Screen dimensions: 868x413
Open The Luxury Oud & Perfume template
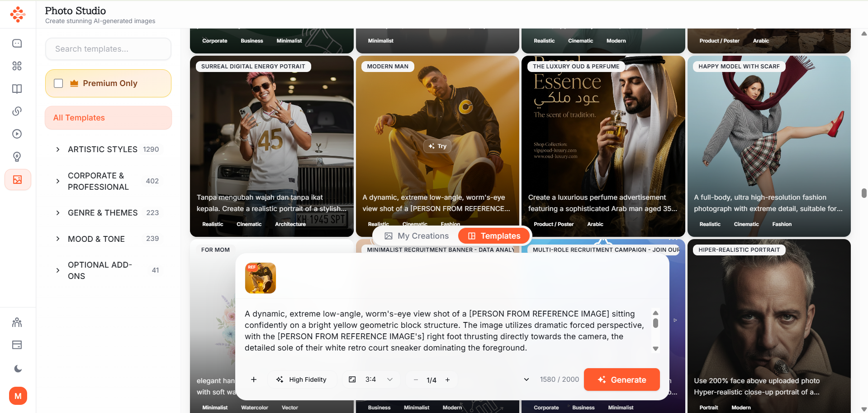pyautogui.click(x=603, y=146)
